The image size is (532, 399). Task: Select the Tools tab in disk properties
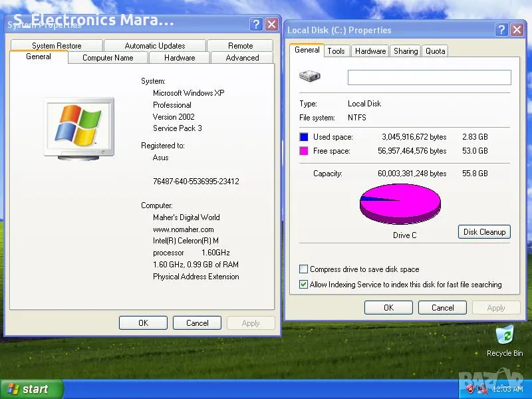click(x=336, y=51)
